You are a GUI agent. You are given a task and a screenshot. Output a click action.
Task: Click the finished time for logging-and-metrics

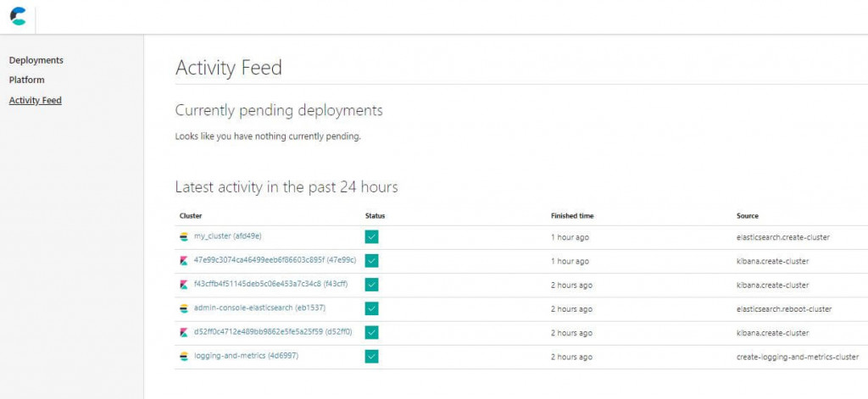pyautogui.click(x=571, y=357)
